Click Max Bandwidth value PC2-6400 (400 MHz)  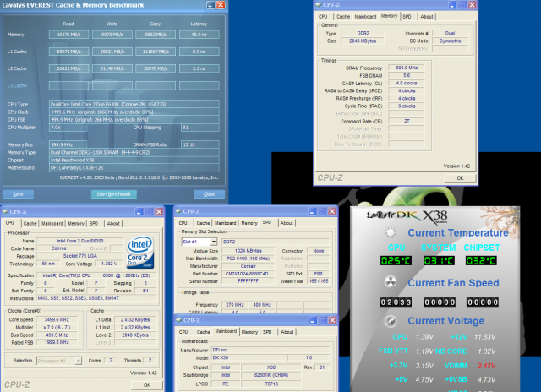[248, 259]
